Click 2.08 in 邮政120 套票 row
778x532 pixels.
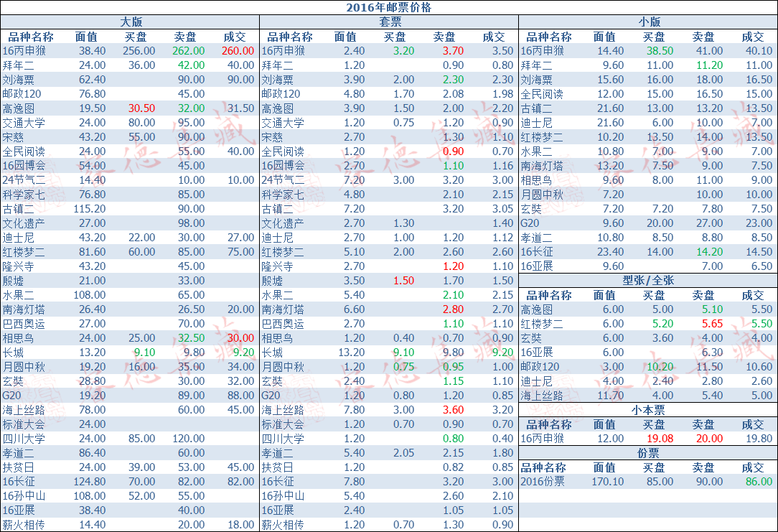point(454,94)
